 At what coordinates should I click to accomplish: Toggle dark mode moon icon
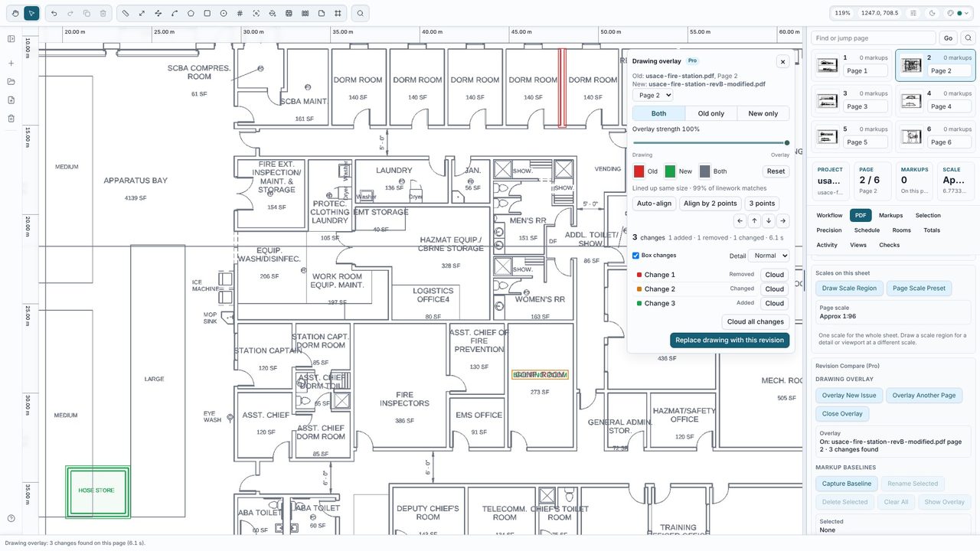click(933, 13)
